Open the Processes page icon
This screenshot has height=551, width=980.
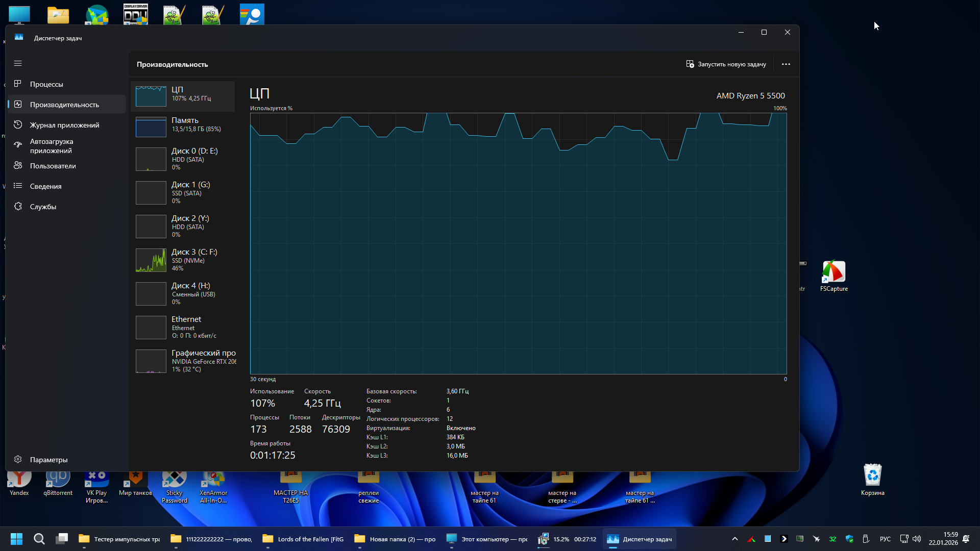(18, 84)
